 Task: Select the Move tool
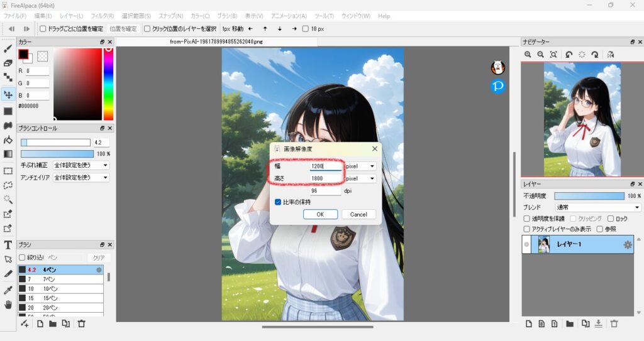point(8,95)
